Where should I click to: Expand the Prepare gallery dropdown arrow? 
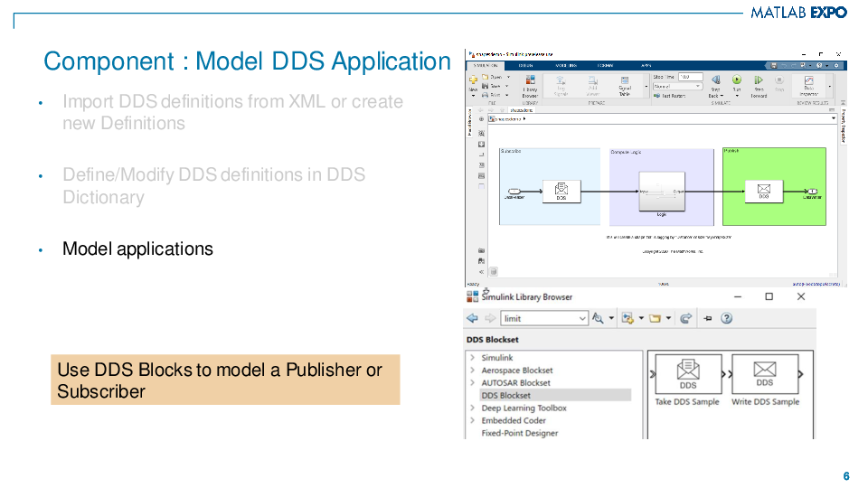coord(646,87)
